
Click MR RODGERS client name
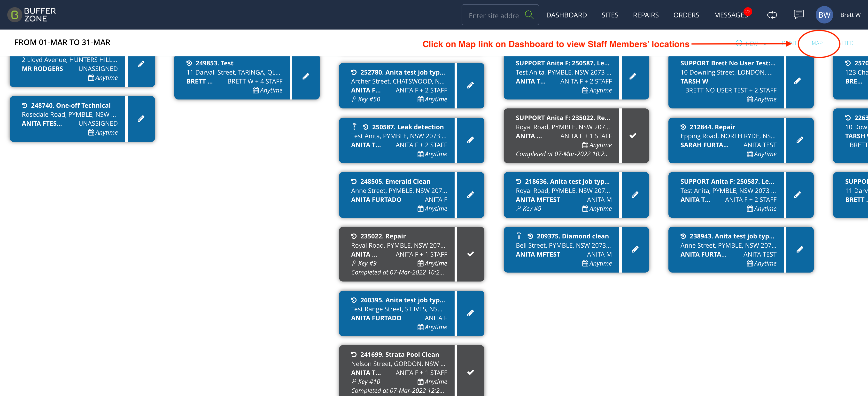click(x=42, y=69)
